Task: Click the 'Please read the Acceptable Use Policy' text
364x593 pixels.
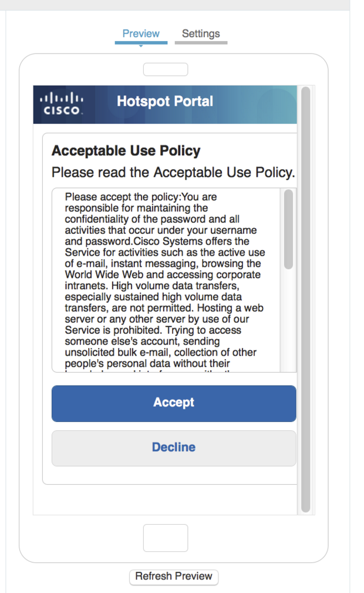Action: 173,172
